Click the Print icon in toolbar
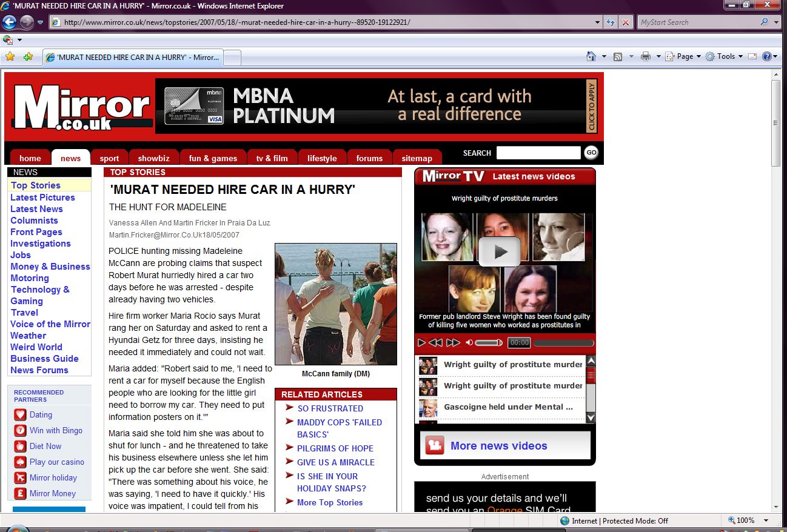This screenshot has width=787, height=532. point(645,56)
